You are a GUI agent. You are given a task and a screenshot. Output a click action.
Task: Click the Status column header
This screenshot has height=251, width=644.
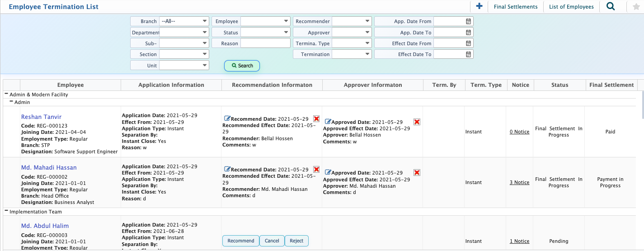tap(559, 85)
